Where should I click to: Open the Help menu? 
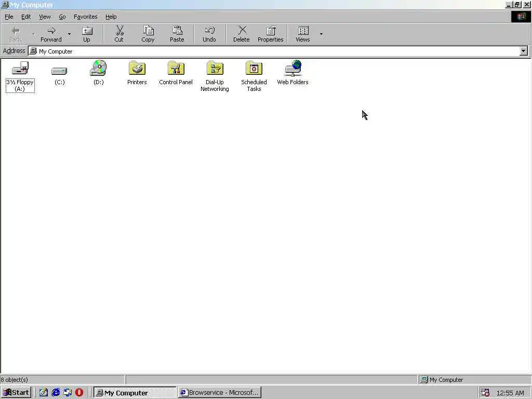click(x=111, y=17)
